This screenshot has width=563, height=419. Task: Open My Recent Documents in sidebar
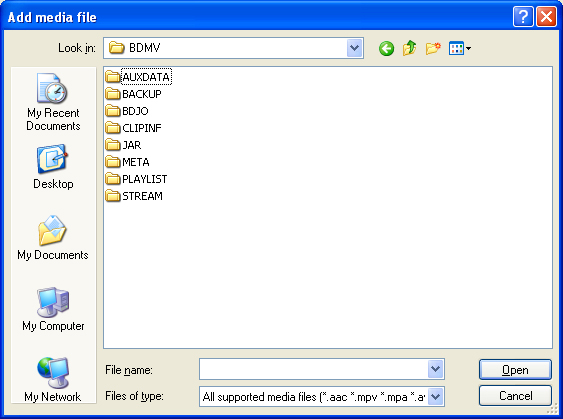click(x=53, y=102)
